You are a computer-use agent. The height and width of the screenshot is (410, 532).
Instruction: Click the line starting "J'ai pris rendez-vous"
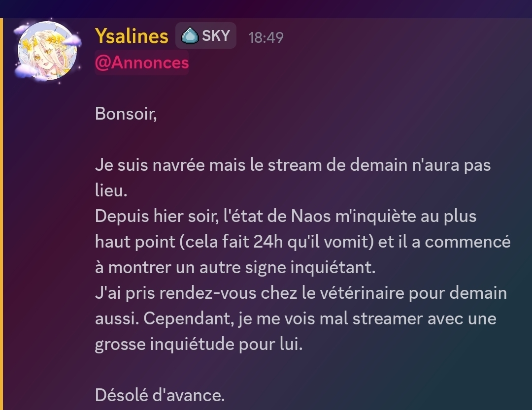300,293
